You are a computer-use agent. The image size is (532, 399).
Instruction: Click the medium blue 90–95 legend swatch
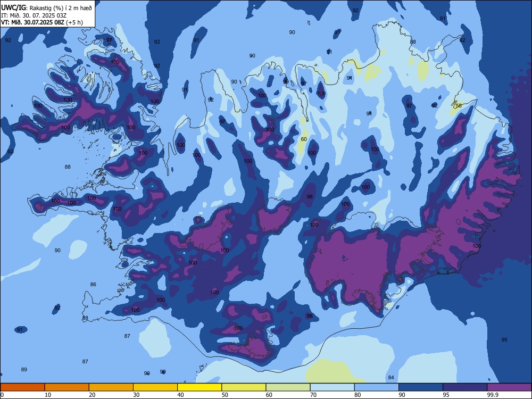tap(421, 387)
